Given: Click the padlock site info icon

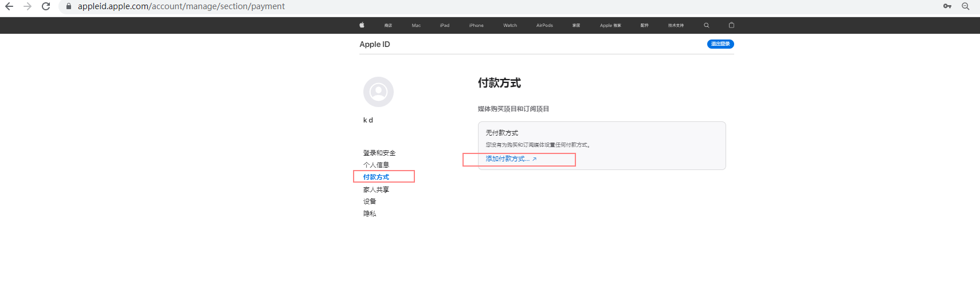Looking at the screenshot, I should (69, 6).
